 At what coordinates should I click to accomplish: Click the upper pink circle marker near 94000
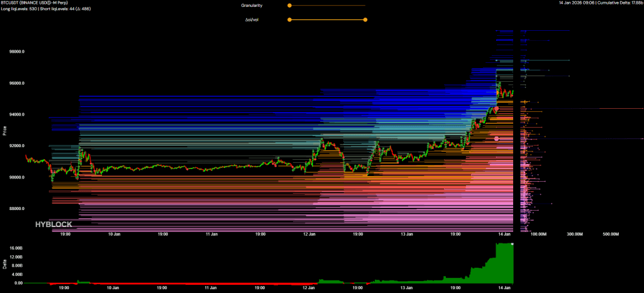[x=496, y=109]
